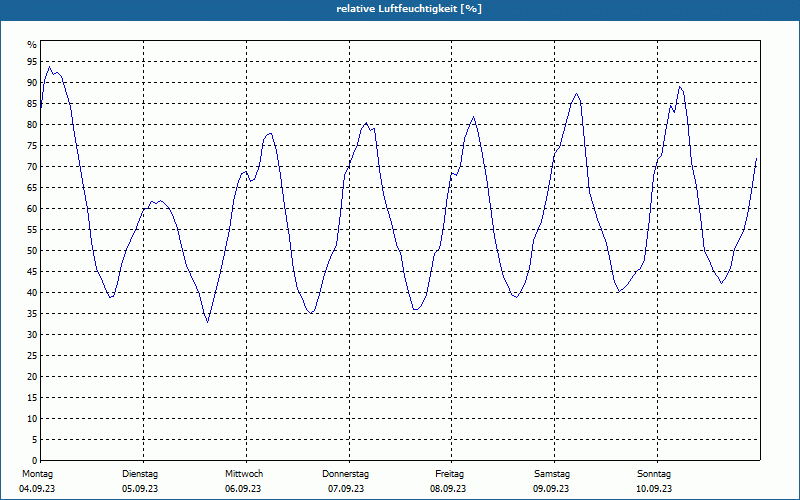
Task: Click the y-axis value '95'
Action: (x=32, y=62)
